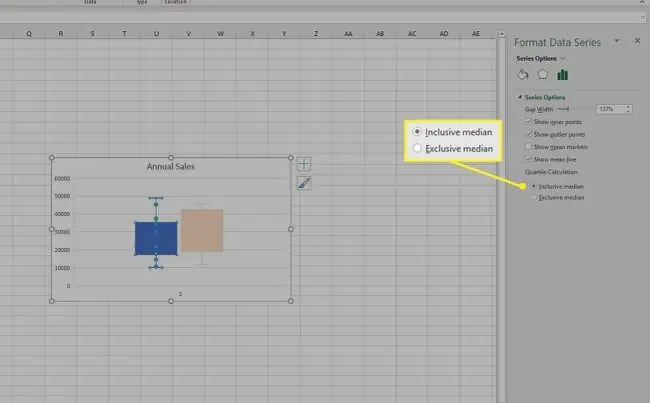The width and height of the screenshot is (650, 403).
Task: Enable the Show mean markers checkbox
Action: [528, 146]
